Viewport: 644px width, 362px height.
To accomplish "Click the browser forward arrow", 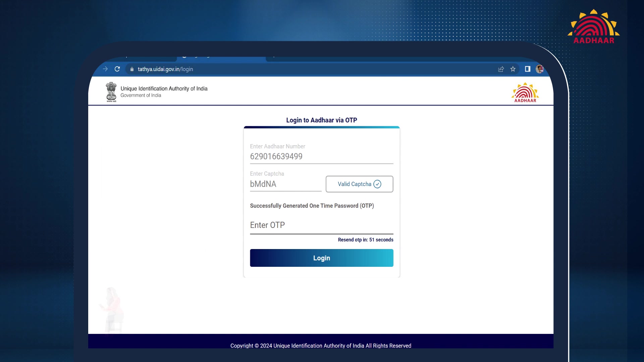I will coord(105,69).
